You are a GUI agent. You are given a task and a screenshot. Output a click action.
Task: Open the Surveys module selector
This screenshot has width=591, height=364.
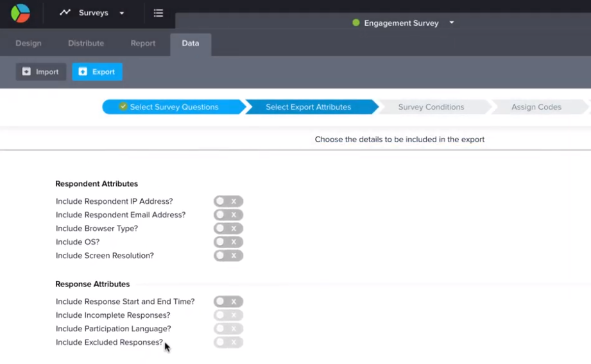[92, 13]
